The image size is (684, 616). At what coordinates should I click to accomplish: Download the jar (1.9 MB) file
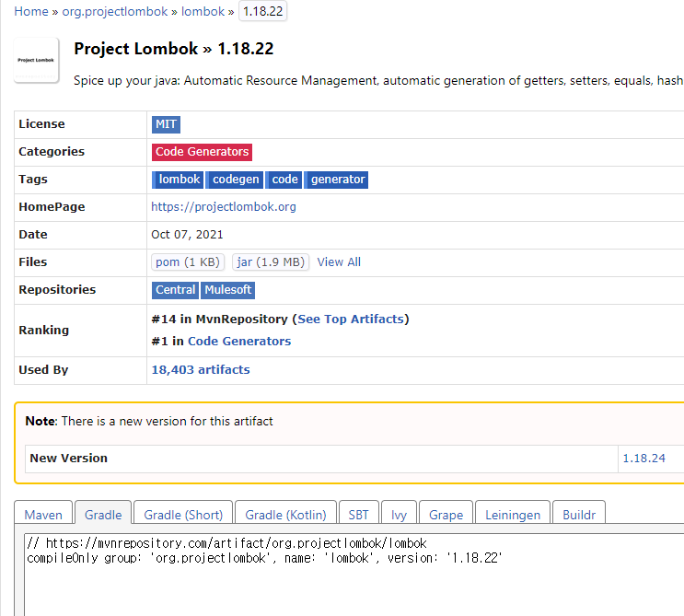(271, 262)
